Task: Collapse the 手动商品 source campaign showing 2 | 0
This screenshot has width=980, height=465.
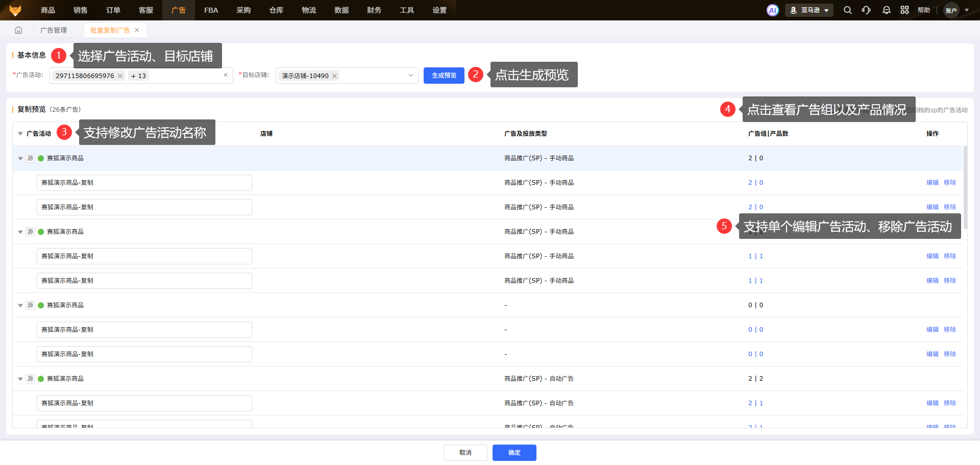Action: pyautogui.click(x=20, y=158)
